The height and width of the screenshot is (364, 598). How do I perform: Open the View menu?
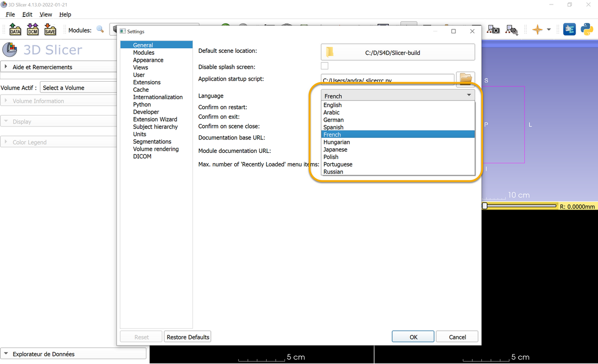[46, 14]
